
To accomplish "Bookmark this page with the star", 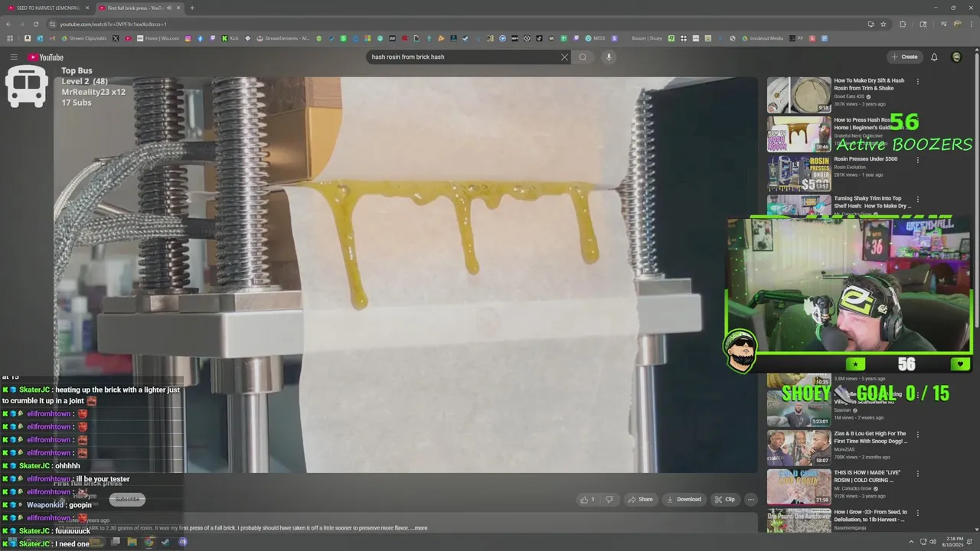I will [883, 24].
